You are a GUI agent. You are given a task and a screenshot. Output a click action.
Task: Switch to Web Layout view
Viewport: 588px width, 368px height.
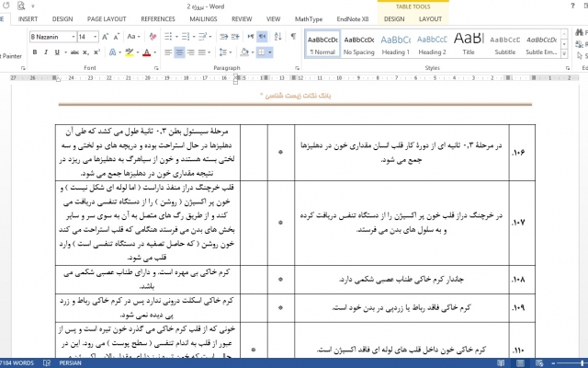point(539,363)
